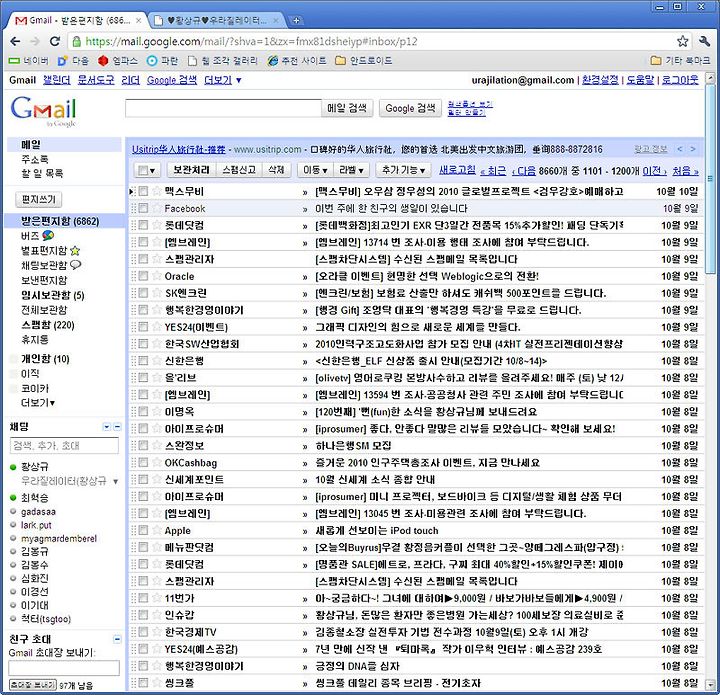
Task: Click the Gmail logo
Action: (x=44, y=111)
